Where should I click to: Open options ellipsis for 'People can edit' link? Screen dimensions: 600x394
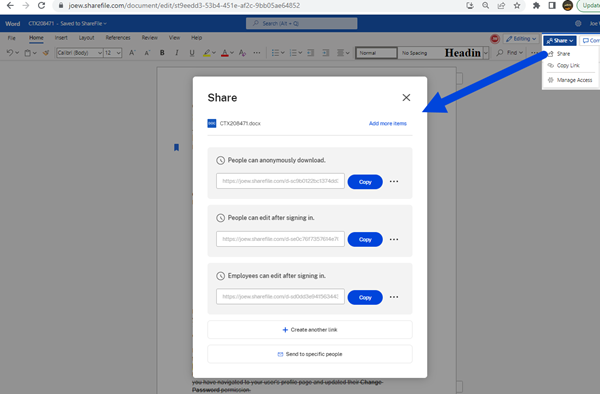(x=394, y=239)
